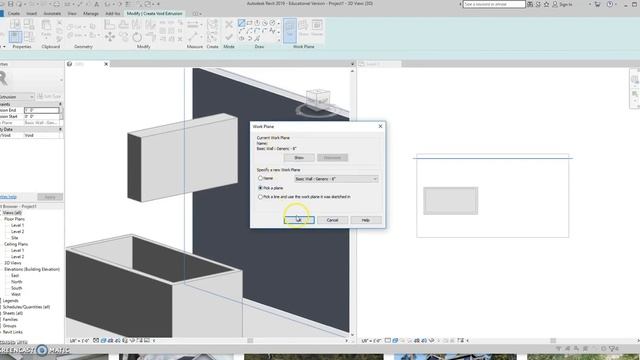Click the Help question mark icon in title bar

pyautogui.click(x=609, y=4)
